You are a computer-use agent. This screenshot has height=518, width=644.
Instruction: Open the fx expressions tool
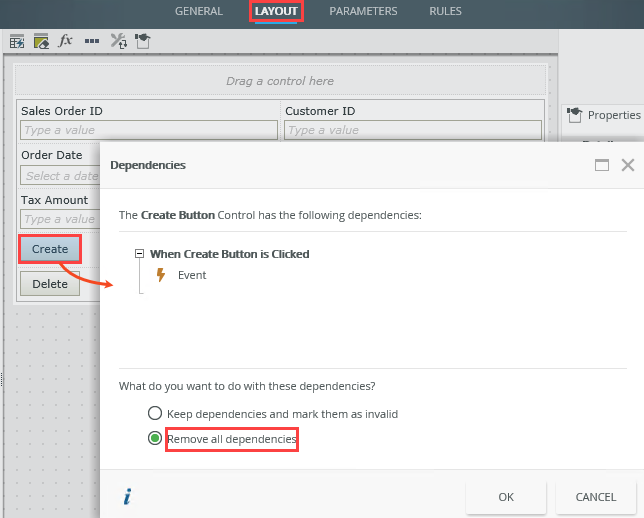click(x=66, y=40)
